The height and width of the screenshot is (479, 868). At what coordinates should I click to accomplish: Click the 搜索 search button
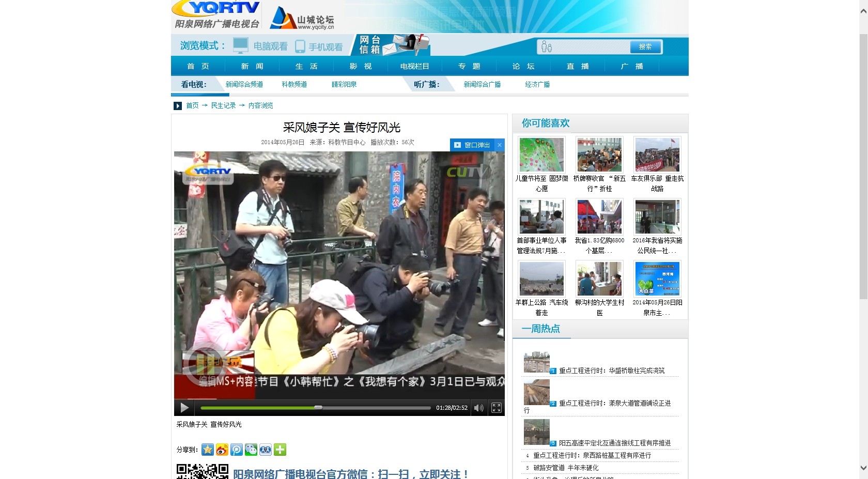click(645, 47)
